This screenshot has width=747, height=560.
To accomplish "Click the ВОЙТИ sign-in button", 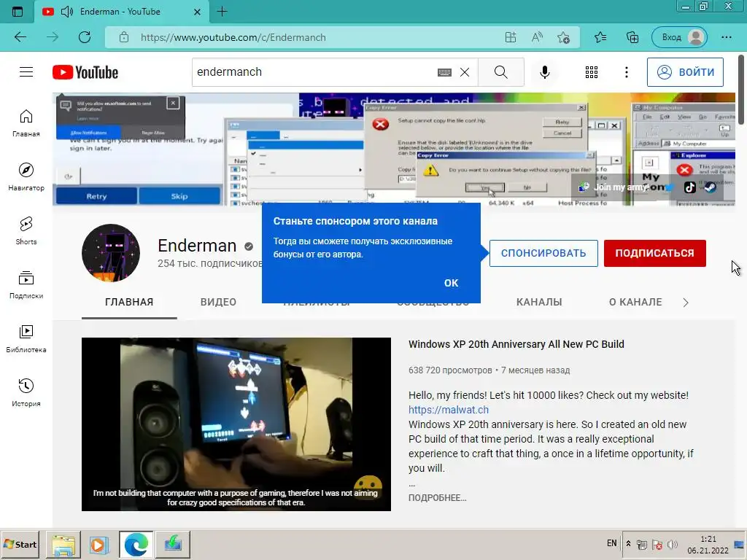I will point(685,72).
